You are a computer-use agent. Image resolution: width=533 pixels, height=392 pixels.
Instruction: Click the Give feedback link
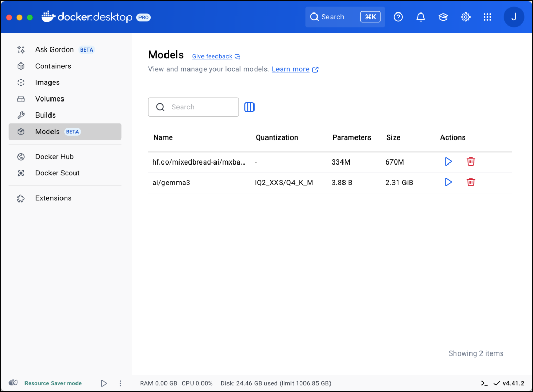pyautogui.click(x=212, y=56)
